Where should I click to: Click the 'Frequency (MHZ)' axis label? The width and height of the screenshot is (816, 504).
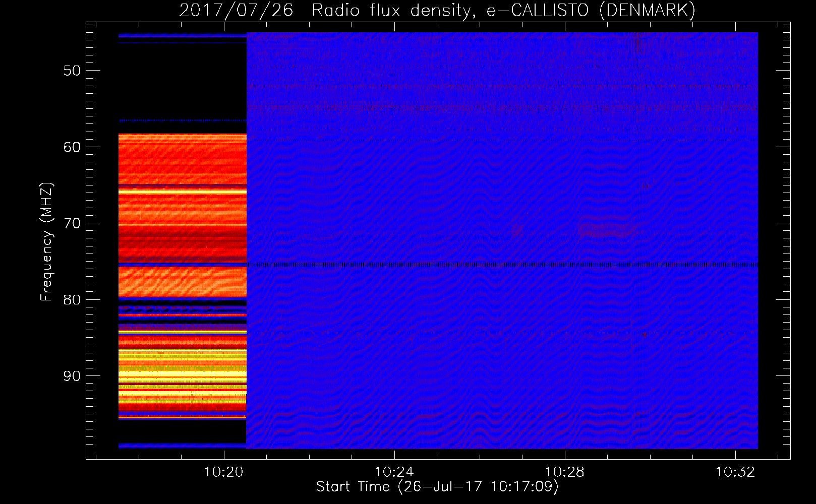46,242
